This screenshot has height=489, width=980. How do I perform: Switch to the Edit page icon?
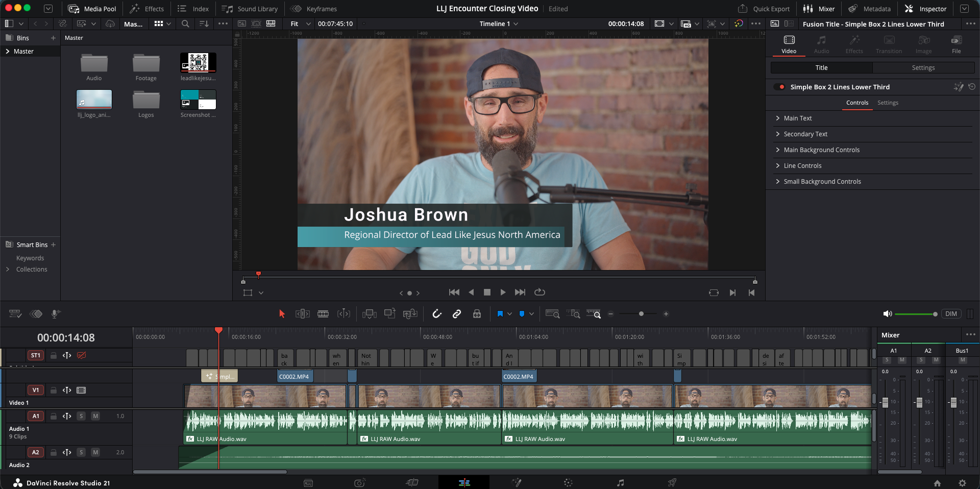[464, 483]
